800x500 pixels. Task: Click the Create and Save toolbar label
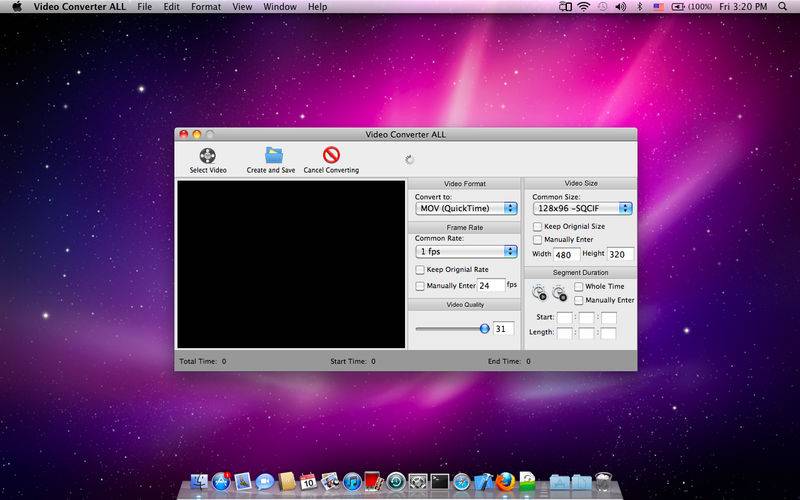click(x=271, y=170)
